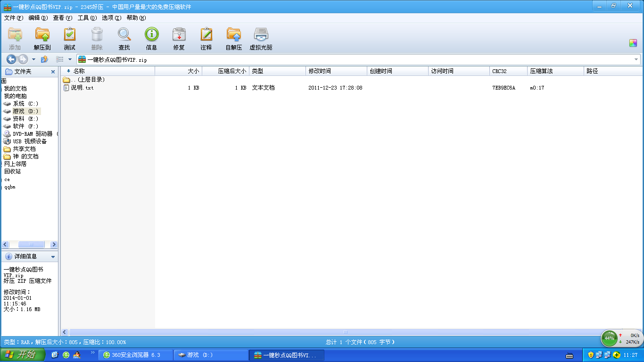Show archive 信息 (Info)

point(151,39)
